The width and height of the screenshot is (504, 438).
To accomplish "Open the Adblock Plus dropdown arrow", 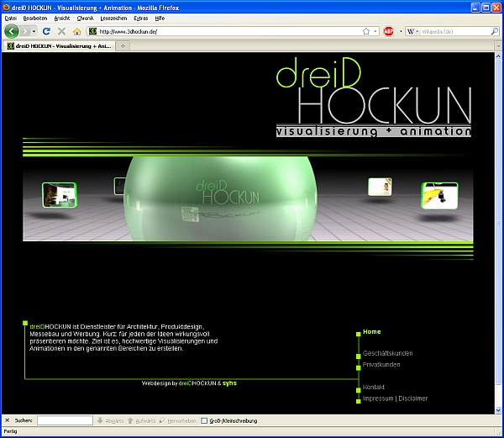I will coord(401,31).
